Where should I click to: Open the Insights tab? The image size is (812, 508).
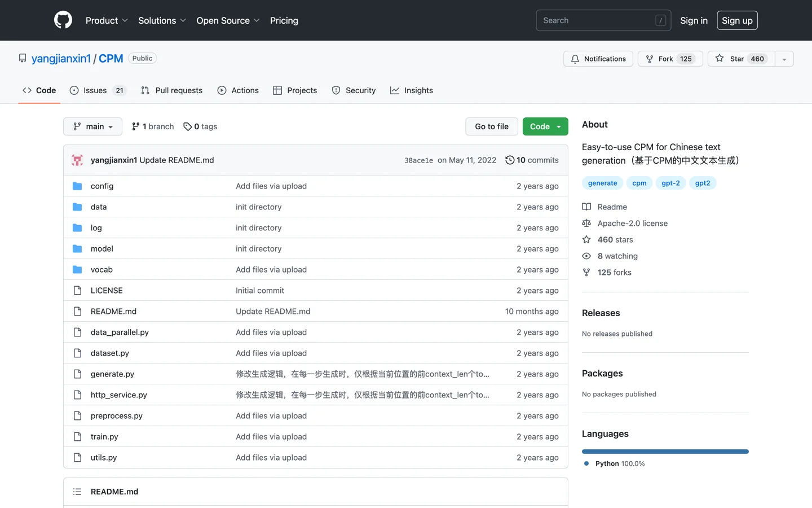[x=412, y=90]
